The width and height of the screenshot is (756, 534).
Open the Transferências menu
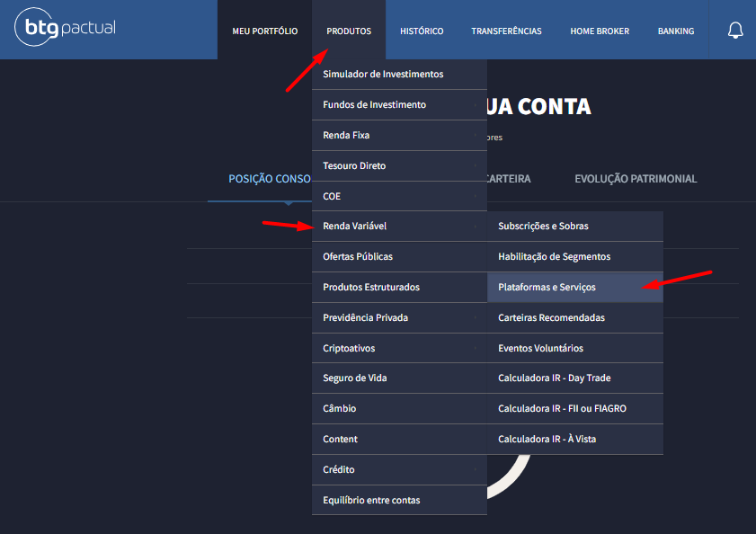pos(506,31)
